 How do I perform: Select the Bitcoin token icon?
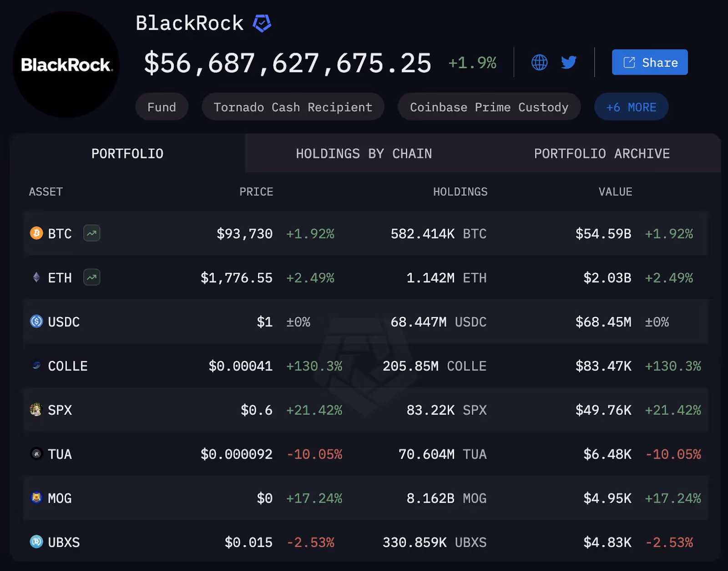(35, 233)
